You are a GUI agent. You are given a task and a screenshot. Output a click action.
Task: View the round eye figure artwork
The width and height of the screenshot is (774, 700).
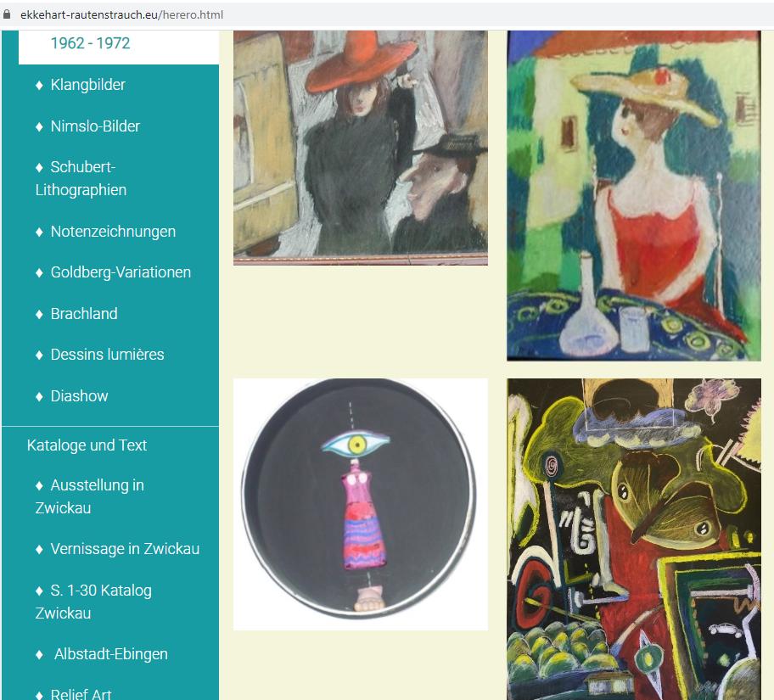click(361, 504)
